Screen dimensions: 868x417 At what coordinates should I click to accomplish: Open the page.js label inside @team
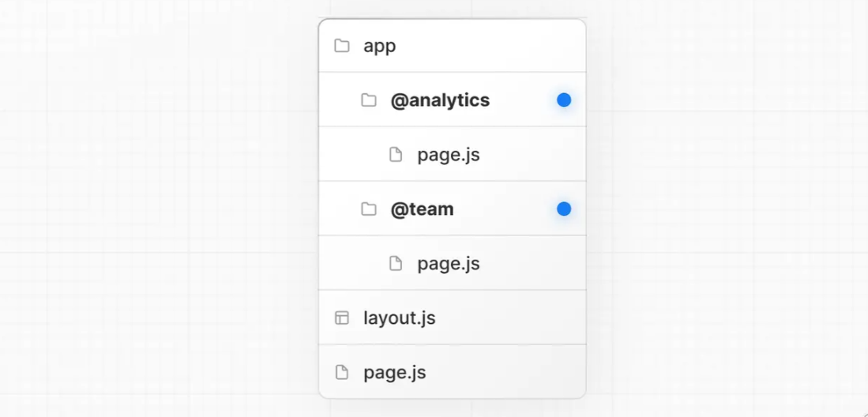[x=449, y=264]
